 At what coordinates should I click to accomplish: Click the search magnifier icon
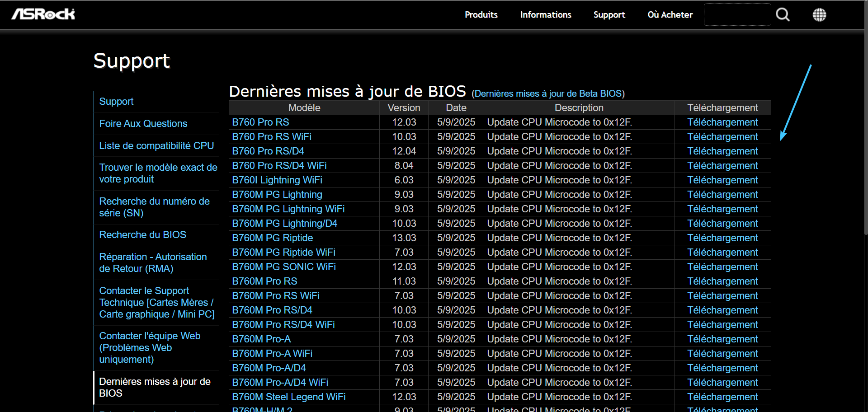pos(783,15)
